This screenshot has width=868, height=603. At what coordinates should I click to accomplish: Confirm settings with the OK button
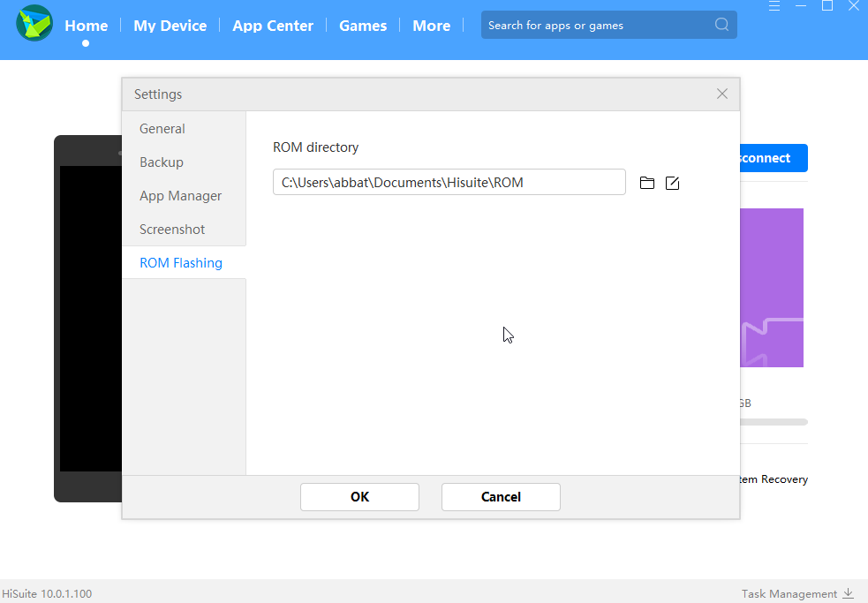click(359, 497)
